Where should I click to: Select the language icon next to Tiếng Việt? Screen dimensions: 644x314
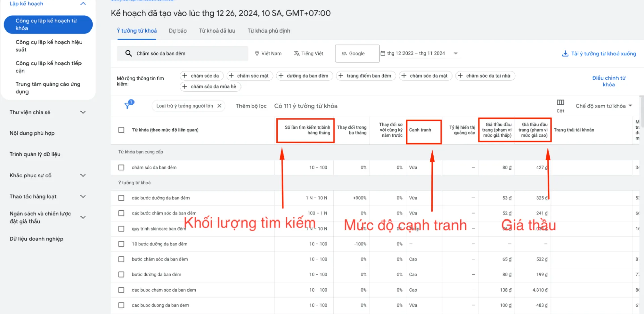(x=297, y=53)
